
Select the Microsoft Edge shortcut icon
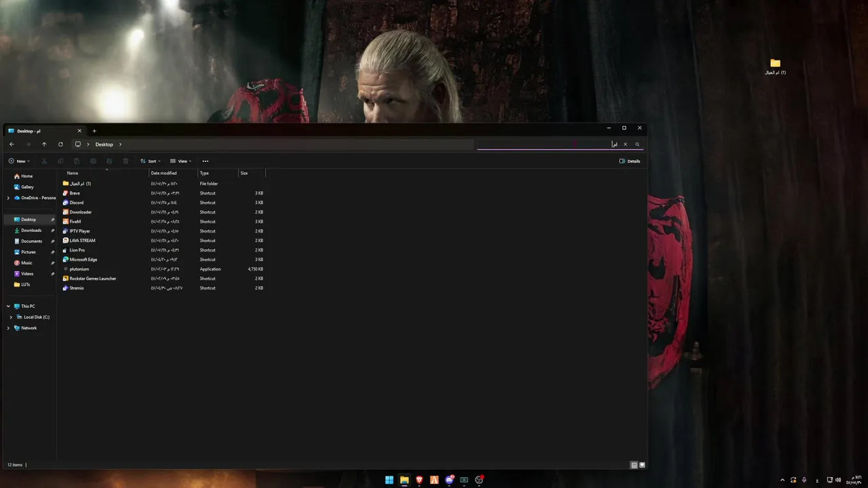tap(66, 260)
